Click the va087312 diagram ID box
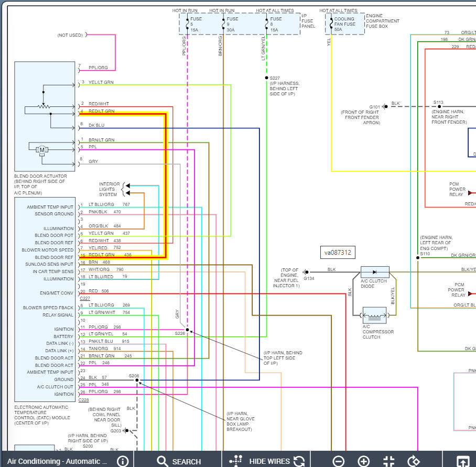This screenshot has height=467, width=476. click(x=338, y=253)
